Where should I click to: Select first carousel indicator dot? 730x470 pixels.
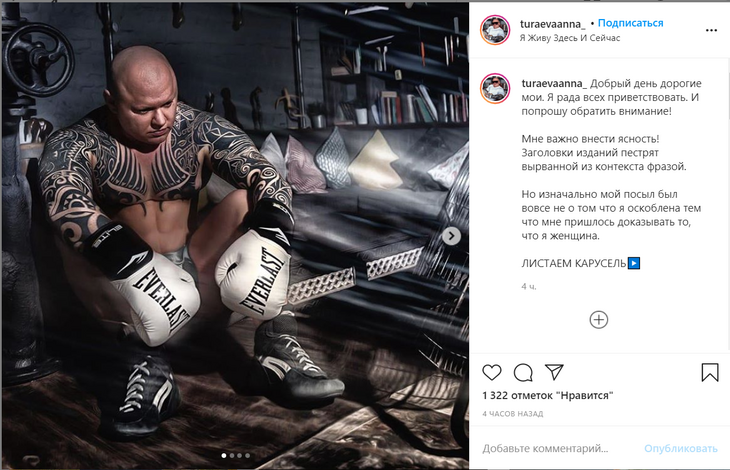(224, 456)
